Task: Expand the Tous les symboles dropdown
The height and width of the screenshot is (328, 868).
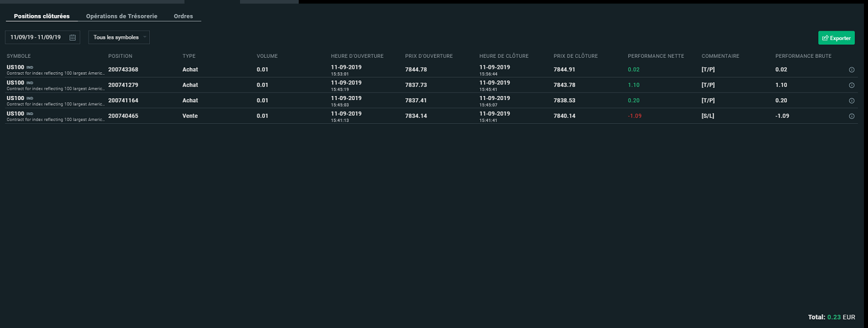Action: tap(119, 38)
